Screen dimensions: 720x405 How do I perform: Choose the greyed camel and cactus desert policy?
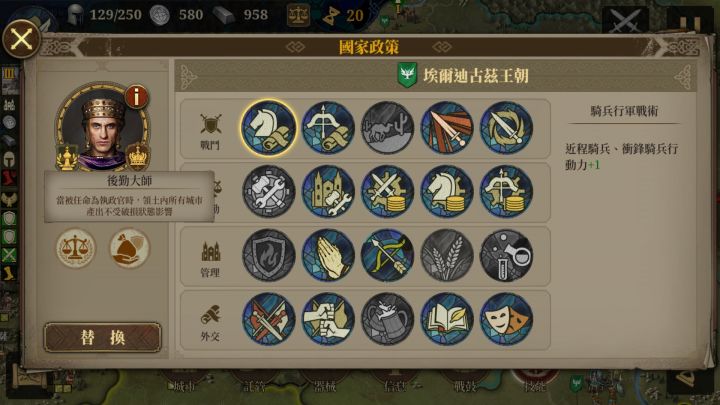pyautogui.click(x=388, y=128)
